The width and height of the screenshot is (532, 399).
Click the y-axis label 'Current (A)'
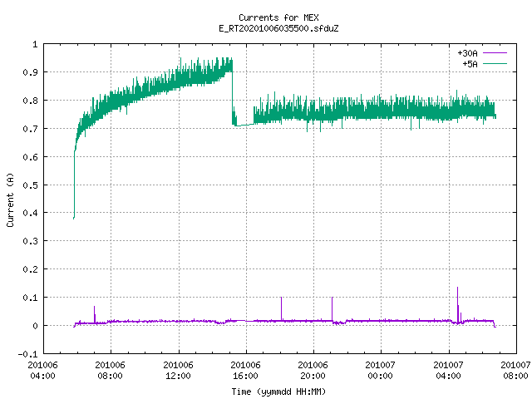coord(10,200)
